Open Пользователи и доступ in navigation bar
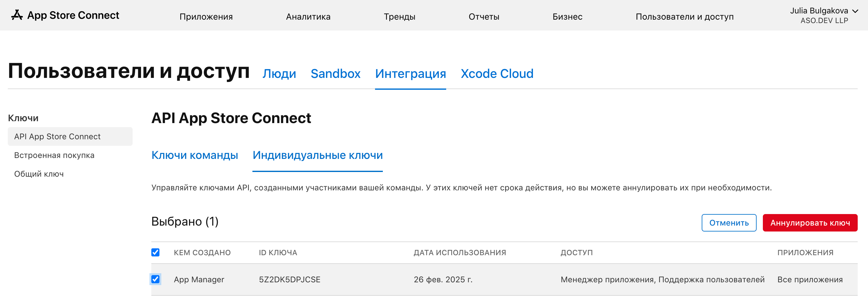Image resolution: width=868 pixels, height=296 pixels. pyautogui.click(x=684, y=17)
